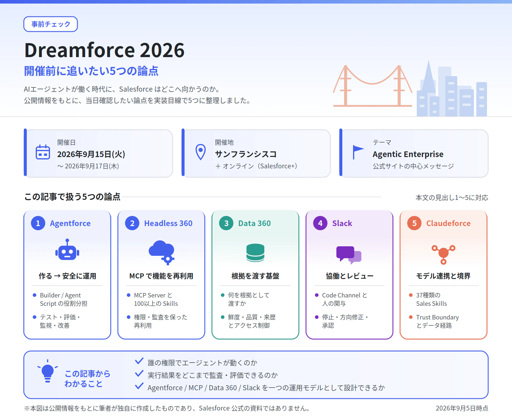Click the subtitle 開催前に追いたい5つの論点

coord(91,71)
